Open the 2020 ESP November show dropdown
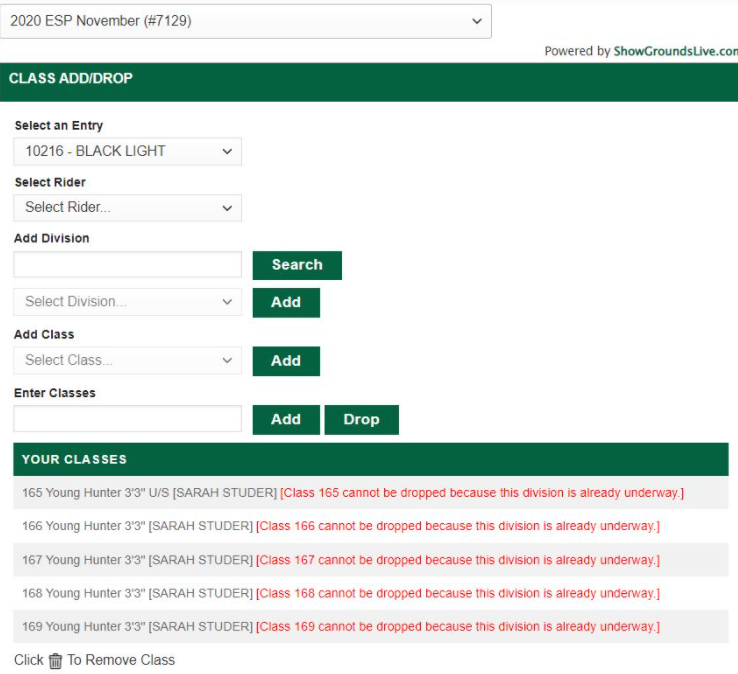 point(246,21)
